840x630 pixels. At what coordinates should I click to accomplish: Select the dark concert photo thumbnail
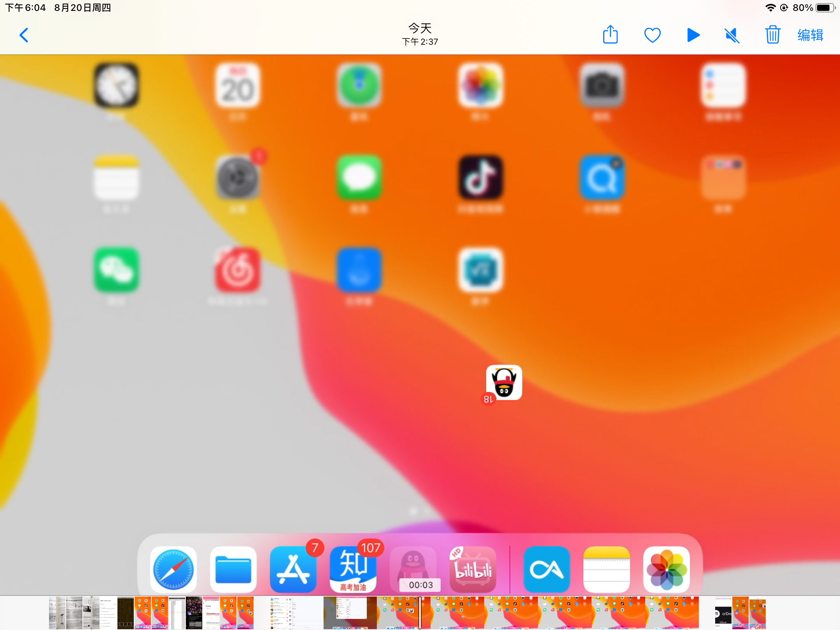194,613
